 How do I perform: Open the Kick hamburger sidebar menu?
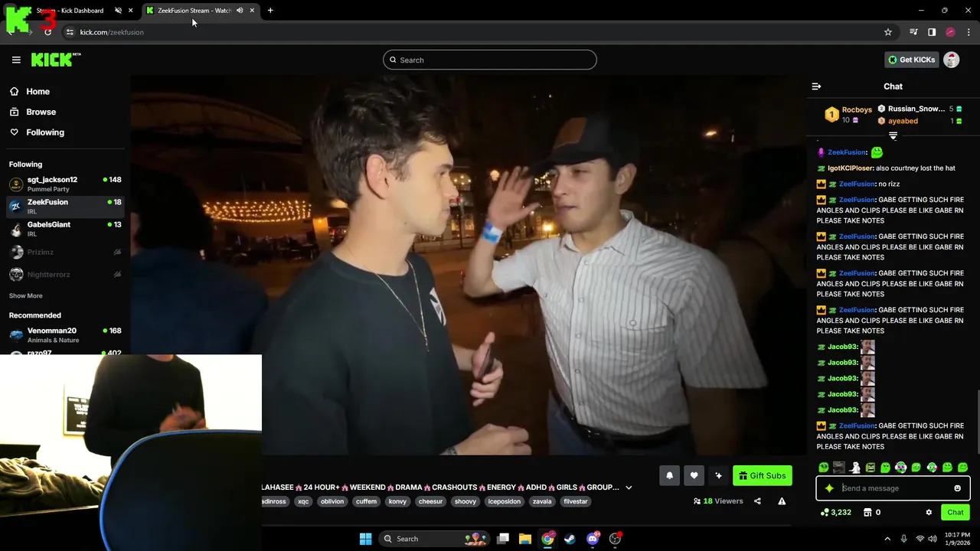(16, 60)
